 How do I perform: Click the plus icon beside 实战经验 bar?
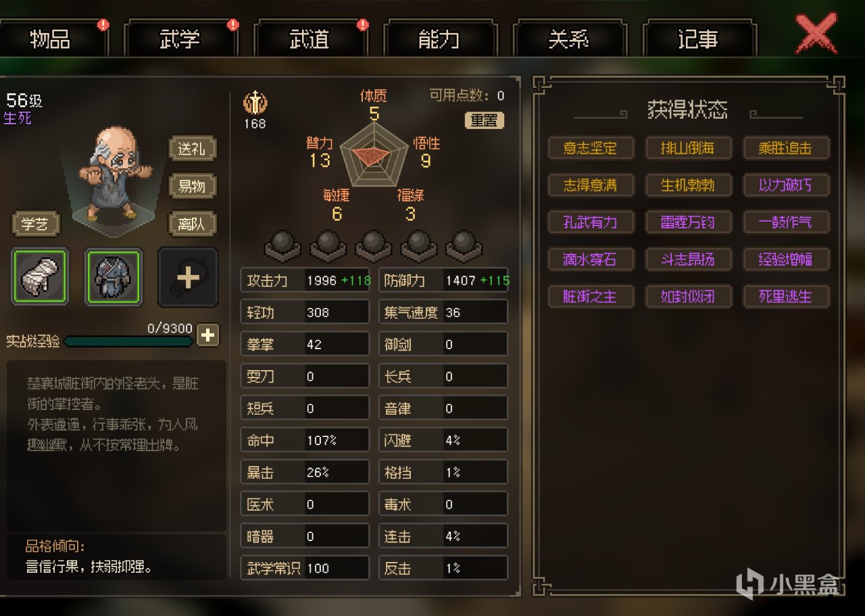pyautogui.click(x=207, y=335)
